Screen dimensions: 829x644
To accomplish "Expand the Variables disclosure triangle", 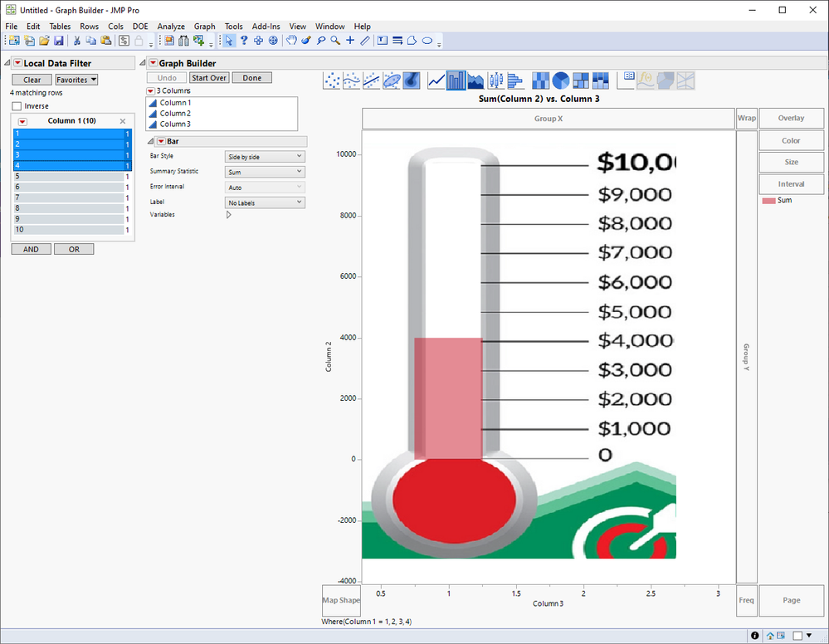I will click(x=229, y=214).
